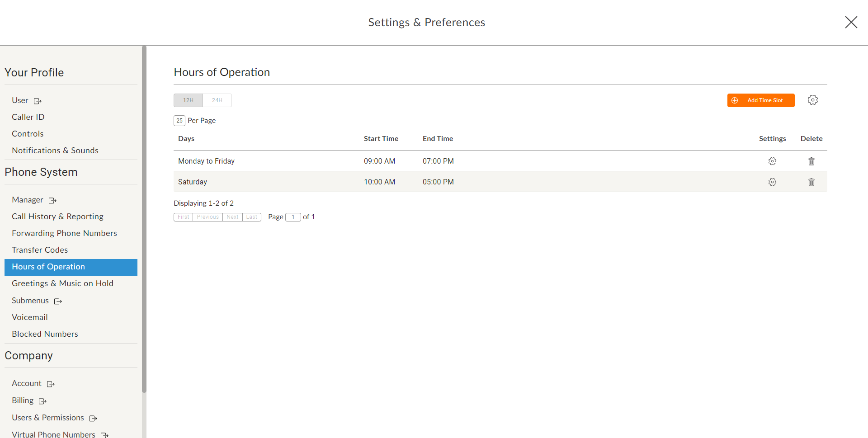Image resolution: width=868 pixels, height=438 pixels.
Task: Click the 07:00 PM end time
Action: pos(438,161)
